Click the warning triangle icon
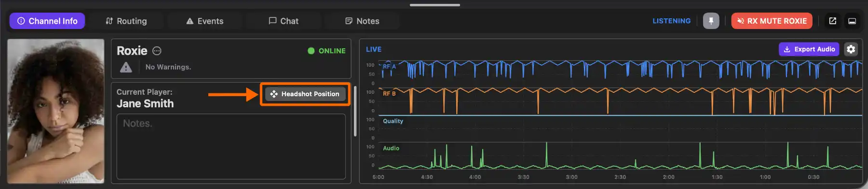 (126, 67)
